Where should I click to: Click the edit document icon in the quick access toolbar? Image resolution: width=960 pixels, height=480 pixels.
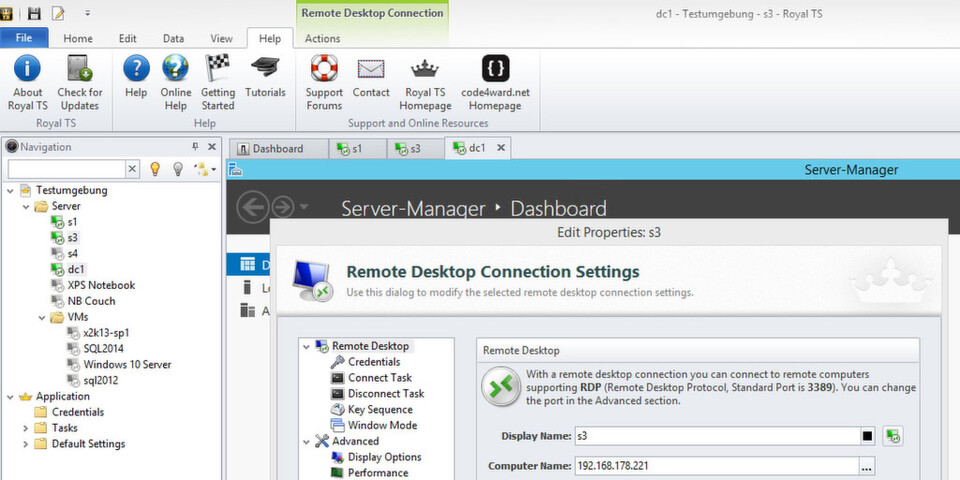58,13
